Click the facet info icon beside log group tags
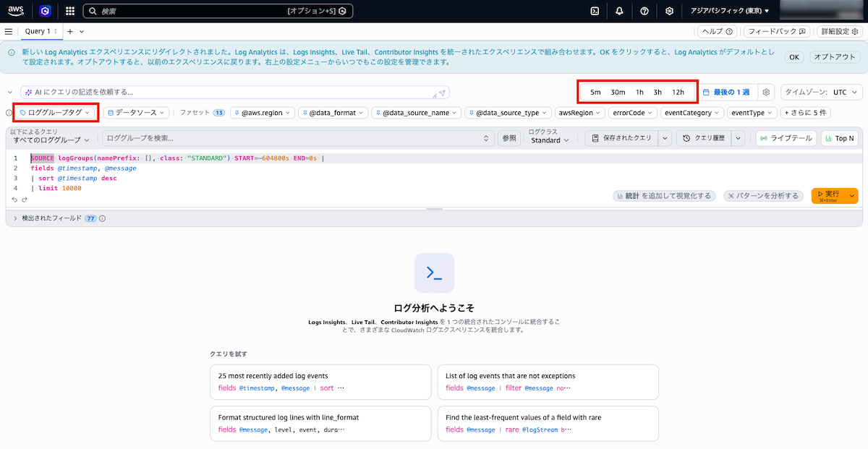The image size is (868, 449). (x=9, y=113)
